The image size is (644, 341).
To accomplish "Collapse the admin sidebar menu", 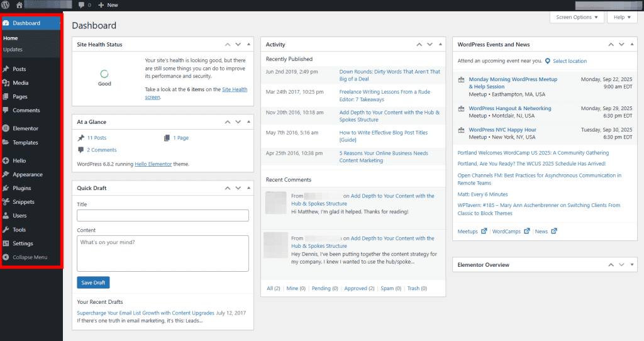I will point(25,257).
